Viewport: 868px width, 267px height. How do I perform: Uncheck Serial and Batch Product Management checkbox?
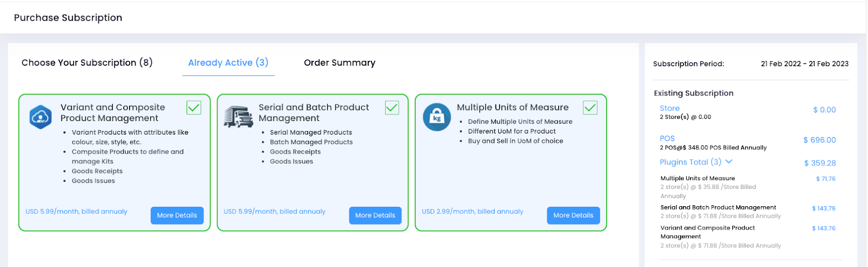pos(392,107)
